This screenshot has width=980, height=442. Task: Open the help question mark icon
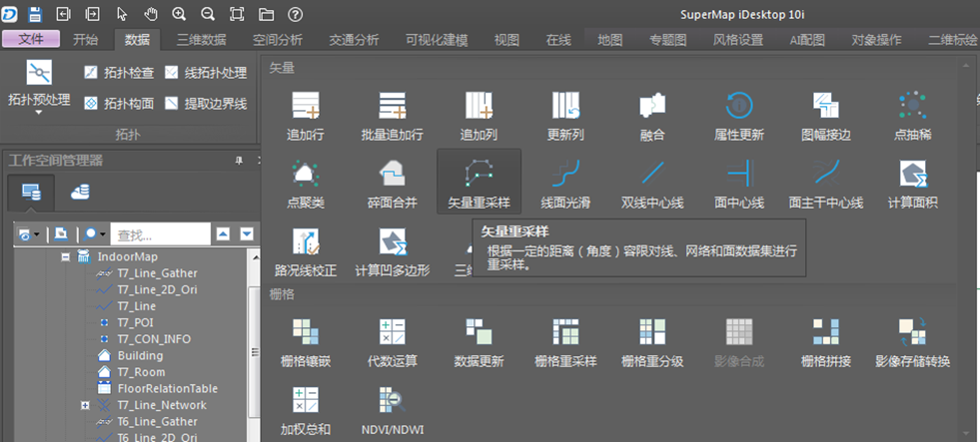click(295, 14)
